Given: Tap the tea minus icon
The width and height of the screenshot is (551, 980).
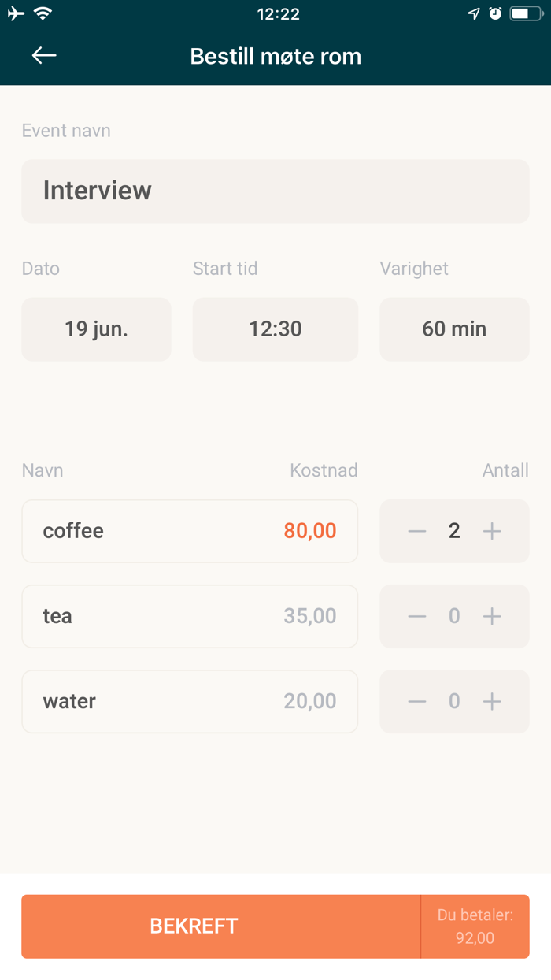Looking at the screenshot, I should pyautogui.click(x=417, y=616).
